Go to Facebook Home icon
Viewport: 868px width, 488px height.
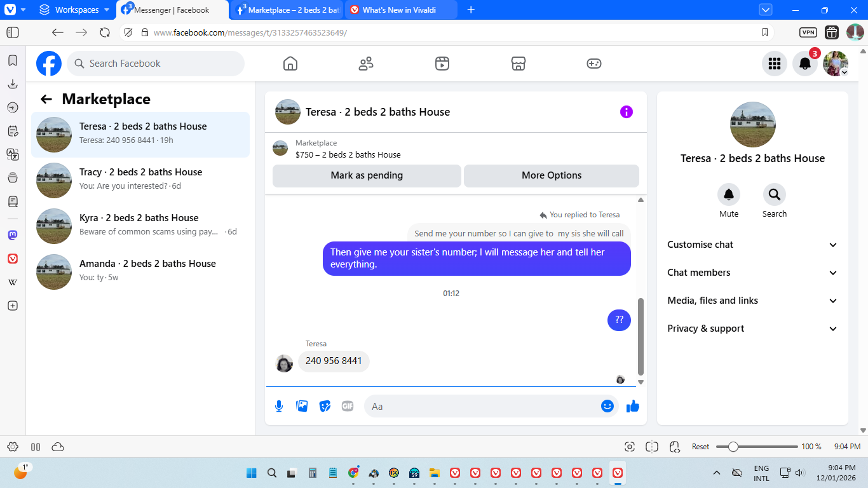[x=290, y=64]
